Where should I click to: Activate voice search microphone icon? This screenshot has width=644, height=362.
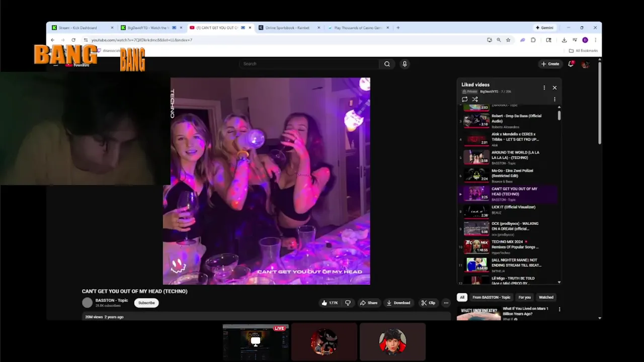coord(404,64)
